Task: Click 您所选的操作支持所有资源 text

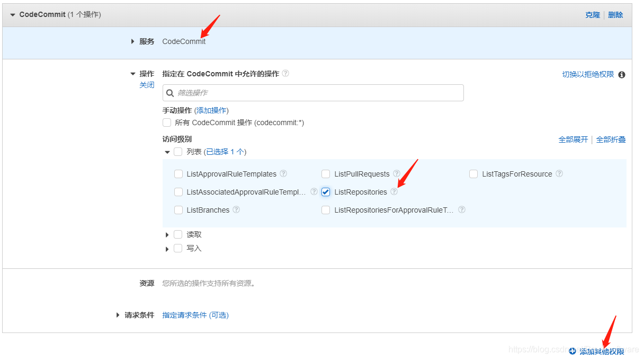Action: pos(209,283)
